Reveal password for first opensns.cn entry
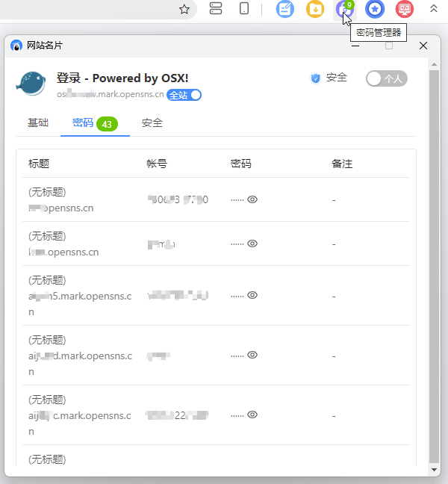The image size is (448, 484). (252, 199)
